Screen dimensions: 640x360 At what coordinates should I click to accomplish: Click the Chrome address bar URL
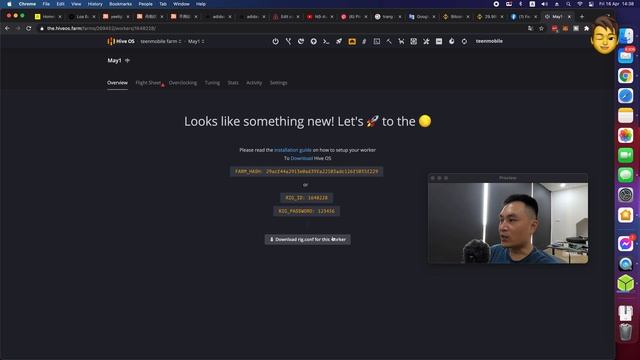tap(101, 28)
